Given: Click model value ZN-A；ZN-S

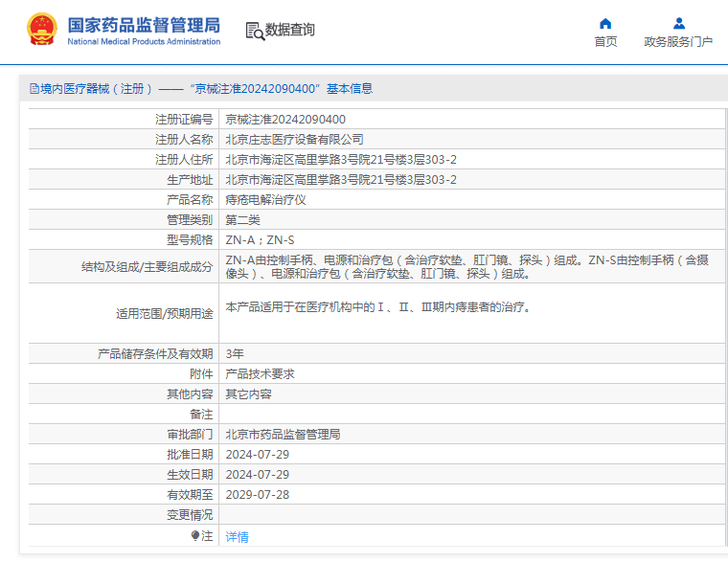Looking at the screenshot, I should (x=260, y=240).
